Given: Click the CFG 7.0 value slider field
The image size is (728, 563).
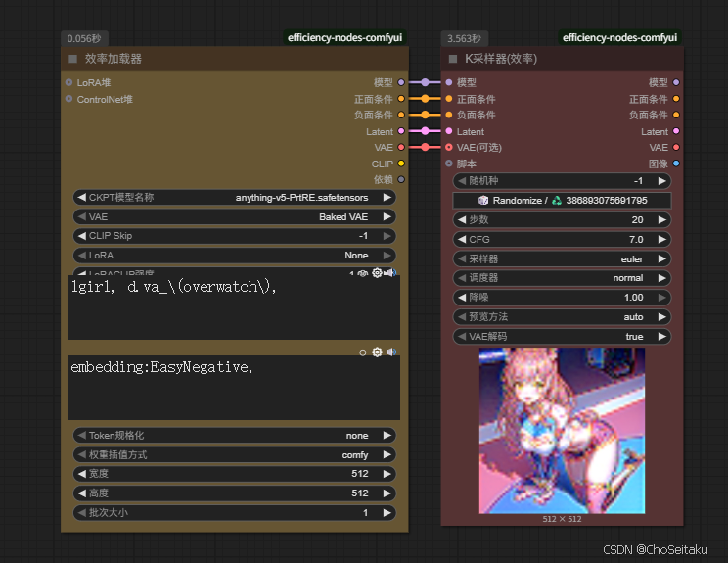Looking at the screenshot, I should click(562, 239).
